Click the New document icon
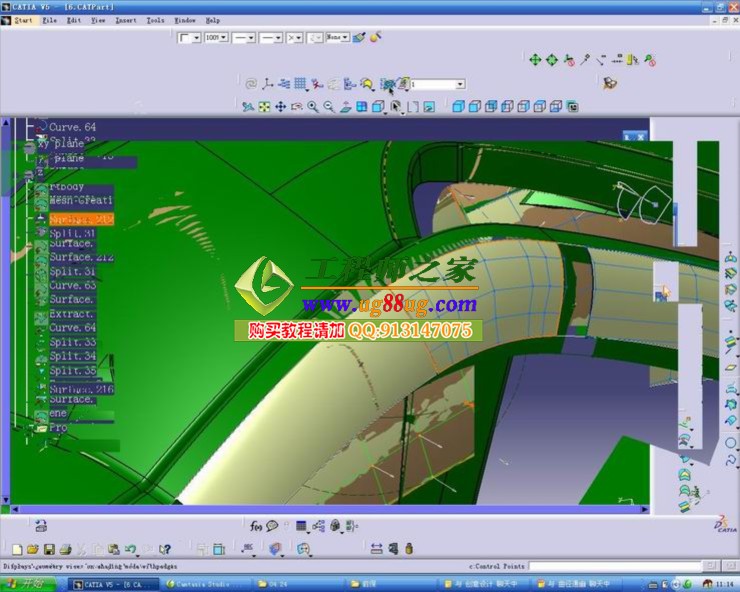 pyautogui.click(x=17, y=549)
